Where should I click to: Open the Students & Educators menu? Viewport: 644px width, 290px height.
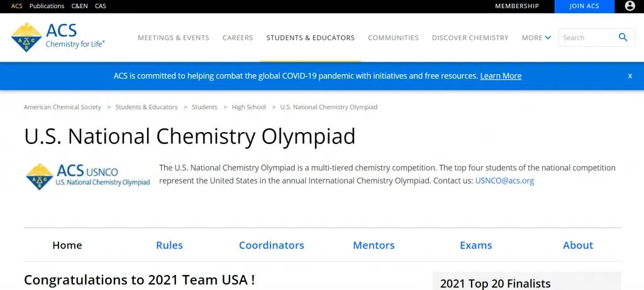tap(311, 38)
